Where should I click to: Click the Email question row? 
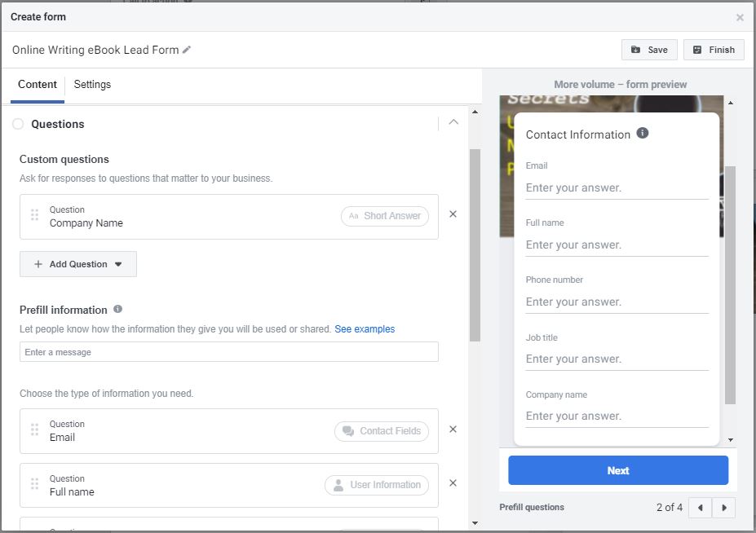(x=229, y=431)
